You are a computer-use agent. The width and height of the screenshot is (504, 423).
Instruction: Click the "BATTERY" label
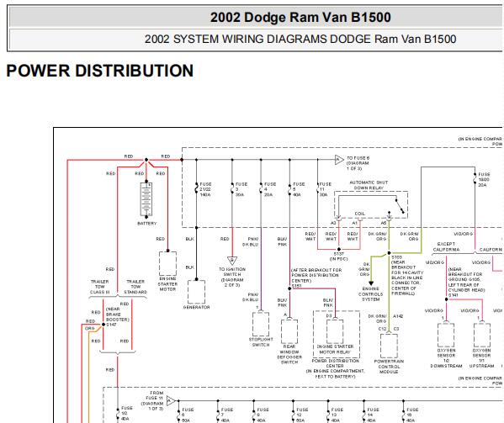click(147, 223)
